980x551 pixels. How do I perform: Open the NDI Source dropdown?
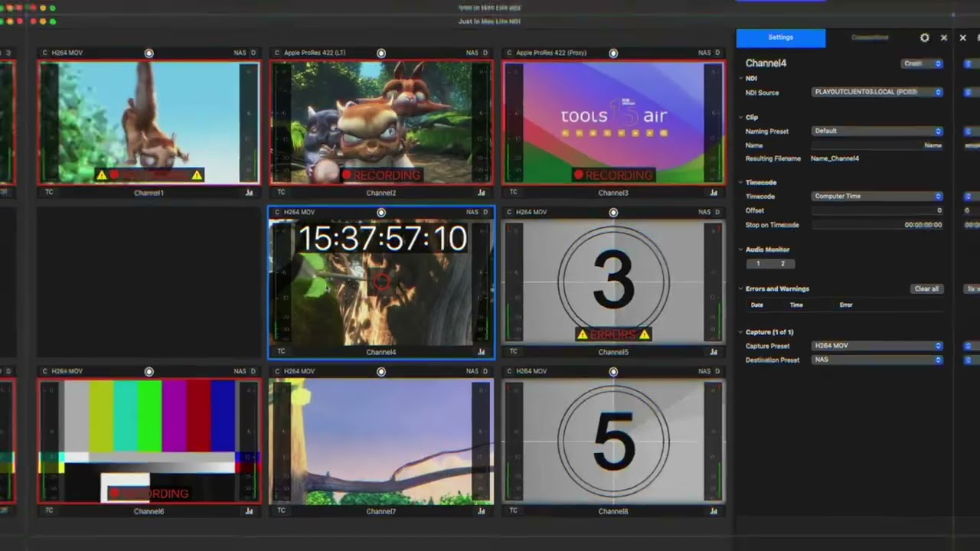tap(877, 92)
